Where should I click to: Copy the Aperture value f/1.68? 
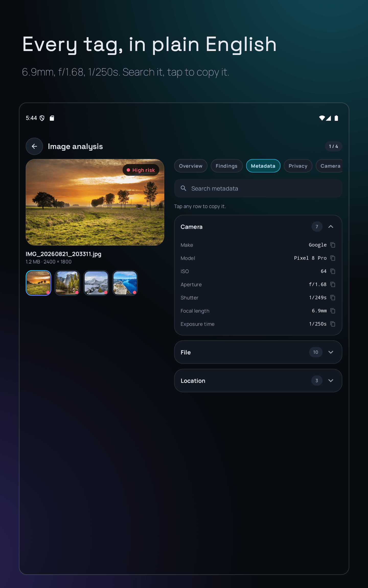333,284
